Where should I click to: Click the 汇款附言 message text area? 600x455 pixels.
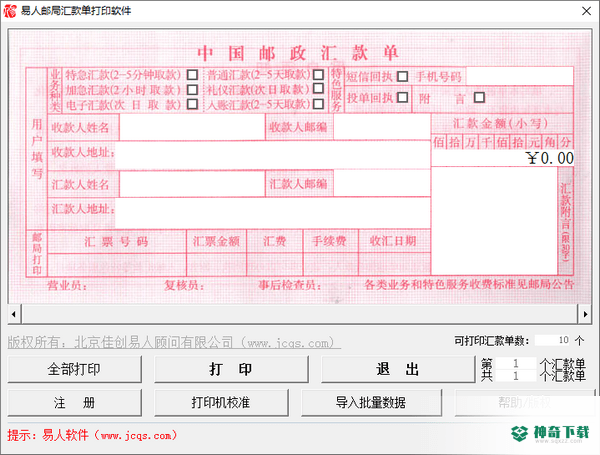click(x=494, y=221)
